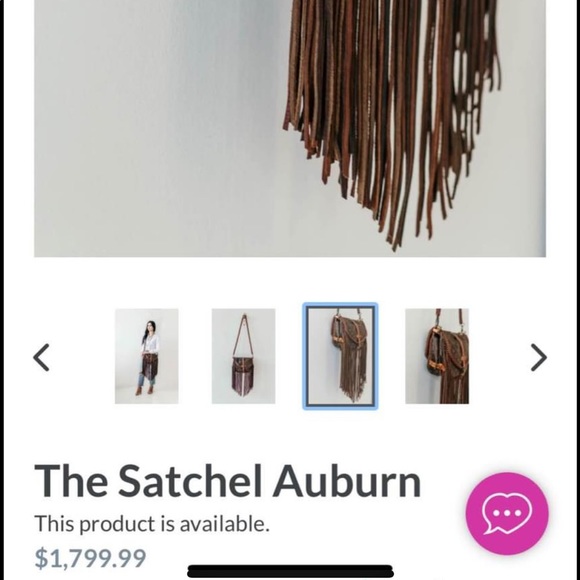This screenshot has width=580, height=580.
Task: View the fourth bag photo in carousel
Action: [437, 356]
